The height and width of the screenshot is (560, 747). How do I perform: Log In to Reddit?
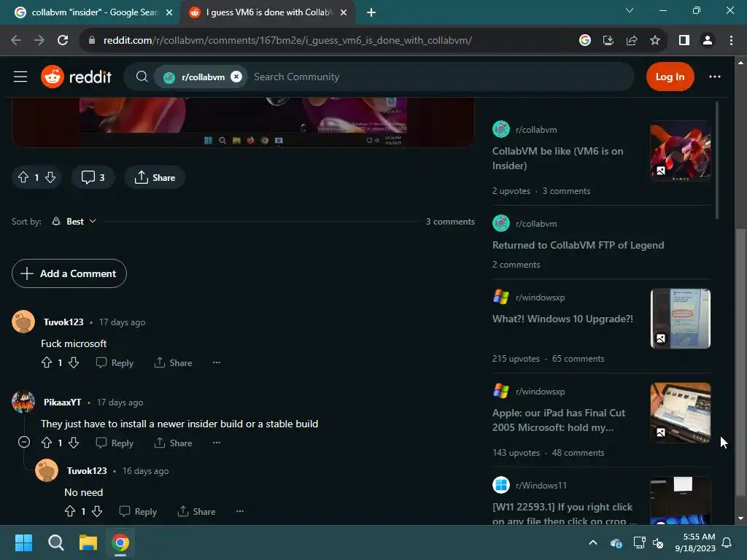point(670,77)
